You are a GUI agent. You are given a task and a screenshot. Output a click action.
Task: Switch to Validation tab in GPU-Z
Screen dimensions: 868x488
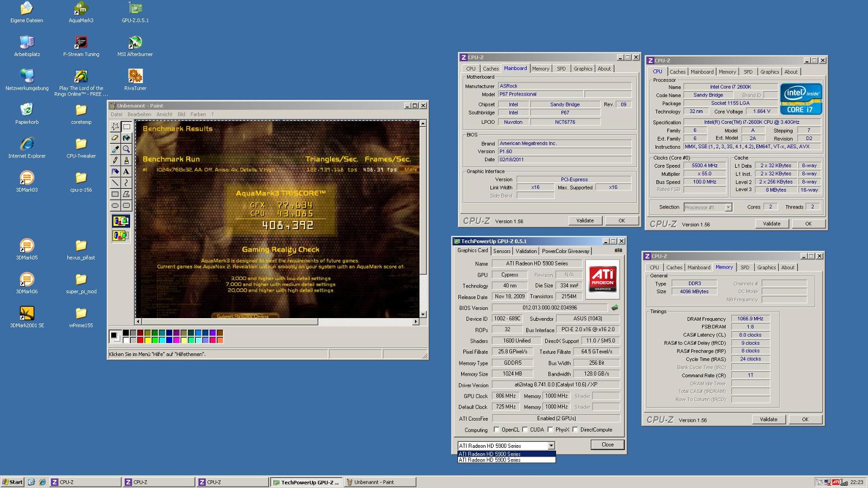click(526, 251)
